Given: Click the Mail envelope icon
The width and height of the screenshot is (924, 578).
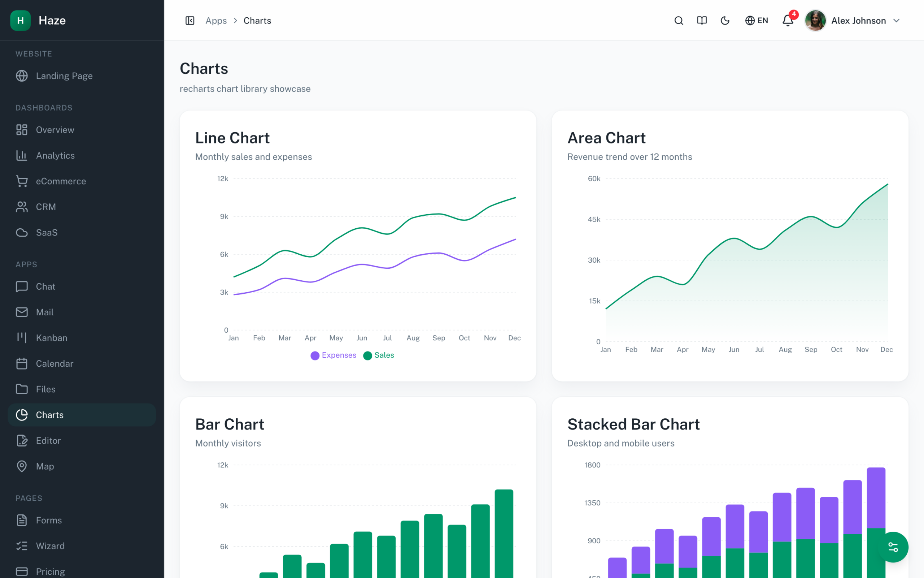Looking at the screenshot, I should pos(22,312).
